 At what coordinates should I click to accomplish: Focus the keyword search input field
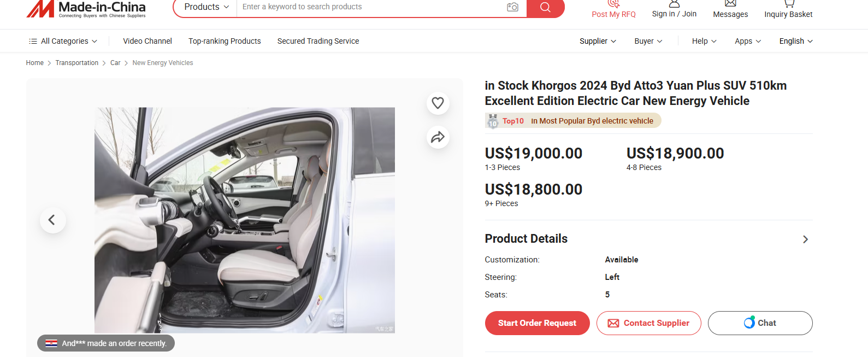[x=371, y=7]
